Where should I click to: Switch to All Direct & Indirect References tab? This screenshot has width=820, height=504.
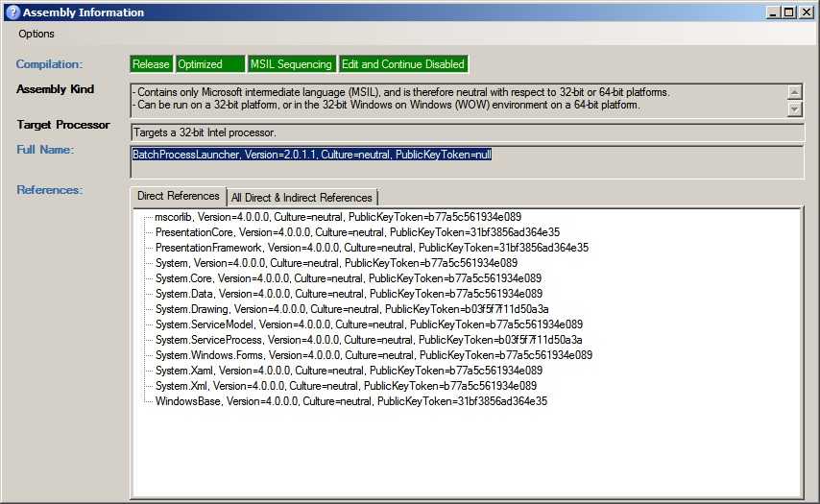[301, 198]
